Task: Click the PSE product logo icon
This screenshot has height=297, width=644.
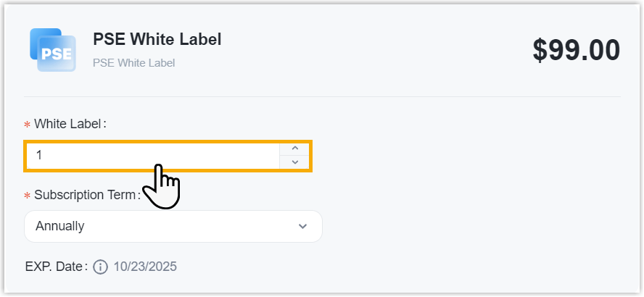Action: (53, 50)
